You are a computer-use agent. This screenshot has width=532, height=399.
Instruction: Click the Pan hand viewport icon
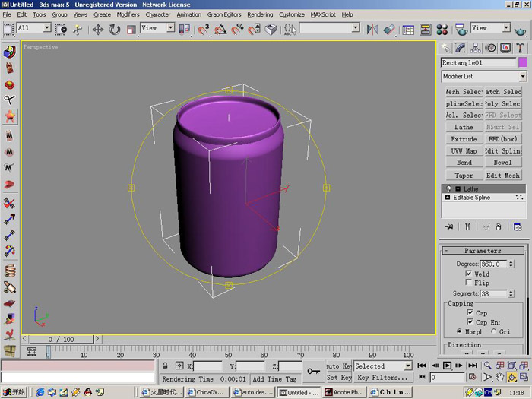(500, 377)
